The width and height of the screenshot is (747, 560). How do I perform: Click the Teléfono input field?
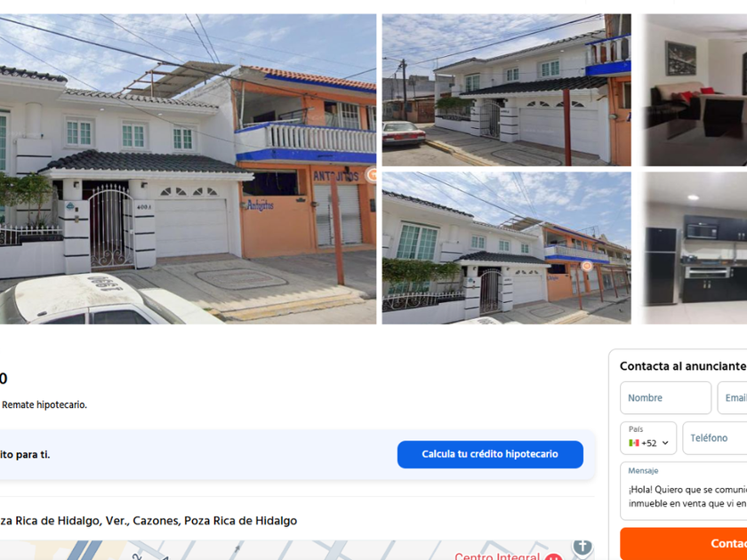[715, 437]
